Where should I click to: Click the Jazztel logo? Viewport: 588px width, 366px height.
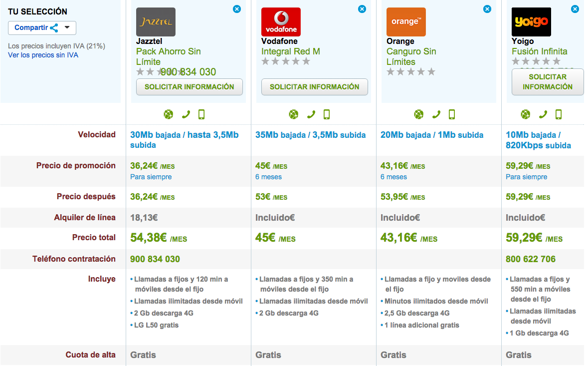click(156, 22)
